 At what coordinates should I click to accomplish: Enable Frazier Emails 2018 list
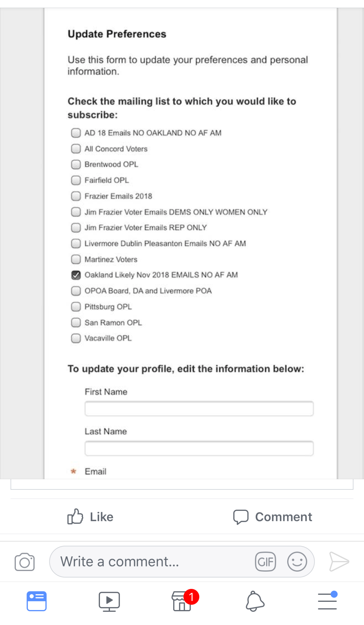pos(76,196)
